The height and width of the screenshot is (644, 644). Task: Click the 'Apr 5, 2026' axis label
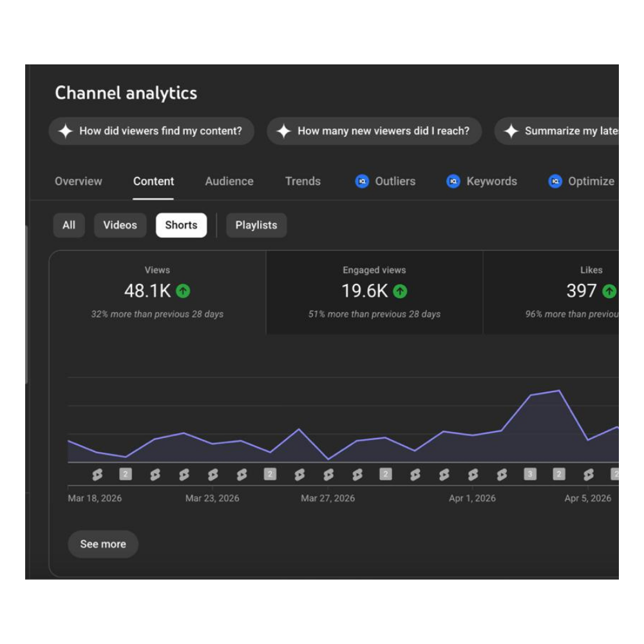click(x=588, y=498)
